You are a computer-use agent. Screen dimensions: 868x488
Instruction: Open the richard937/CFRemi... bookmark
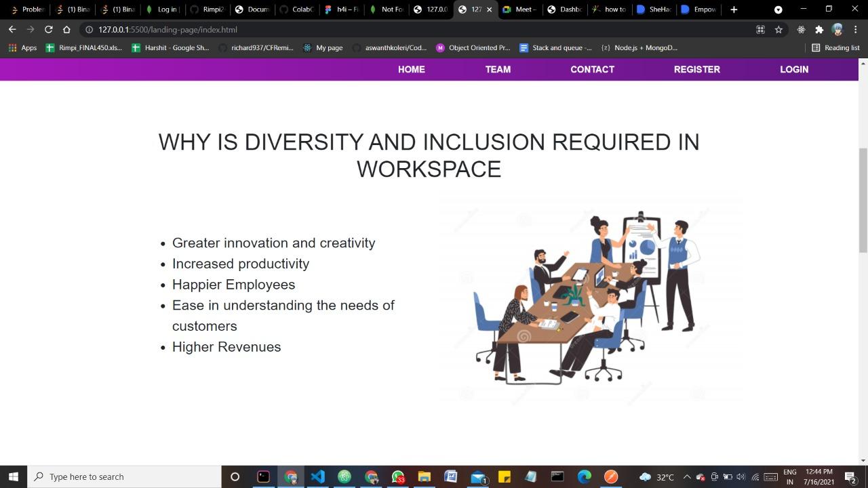(x=256, y=47)
